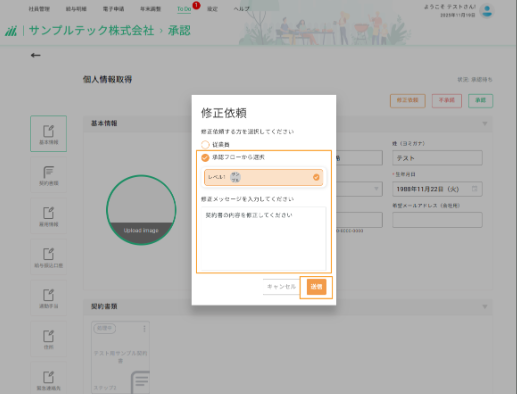Select the 承認フローから選択 radio option
Screen dimensions: 517x394
coord(205,157)
